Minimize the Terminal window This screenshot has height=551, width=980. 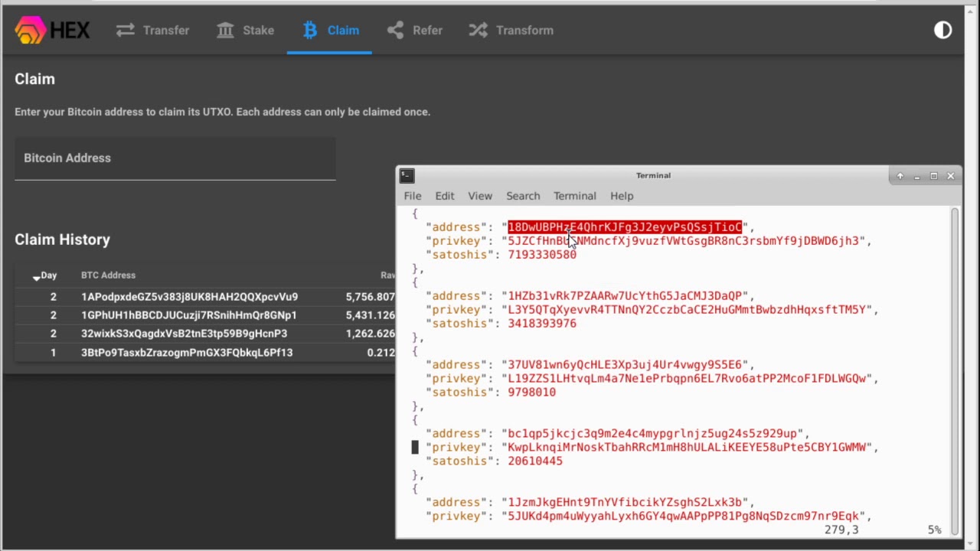(x=917, y=176)
